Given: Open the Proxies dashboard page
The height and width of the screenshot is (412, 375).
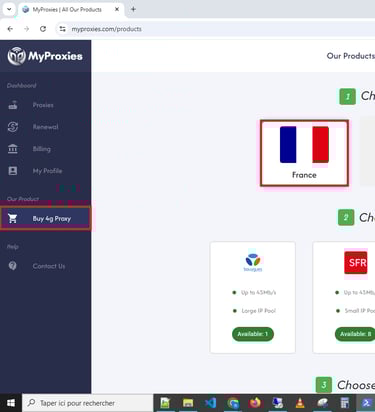Looking at the screenshot, I should 43,105.
